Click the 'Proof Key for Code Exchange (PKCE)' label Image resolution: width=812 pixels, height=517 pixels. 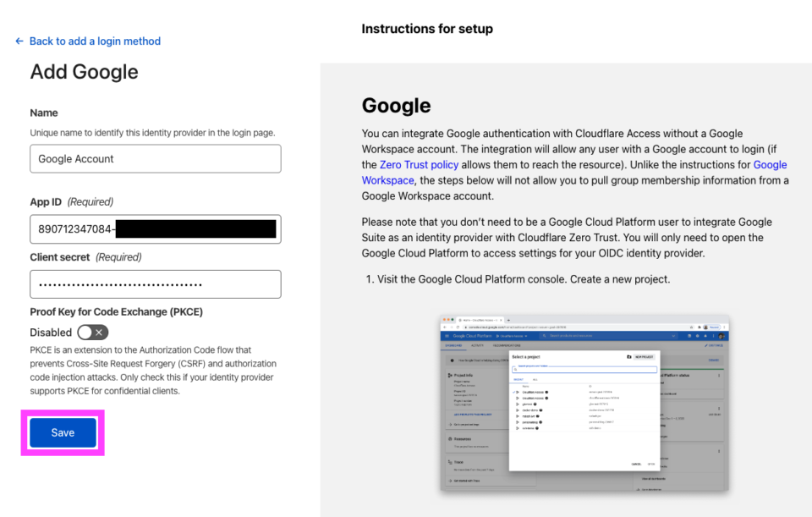117,312
